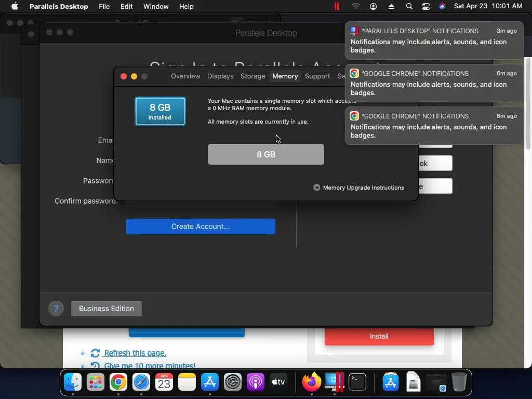Open second Google Chrome notification at bottom
Image resolution: width=532 pixels, height=399 pixels.
tap(434, 126)
